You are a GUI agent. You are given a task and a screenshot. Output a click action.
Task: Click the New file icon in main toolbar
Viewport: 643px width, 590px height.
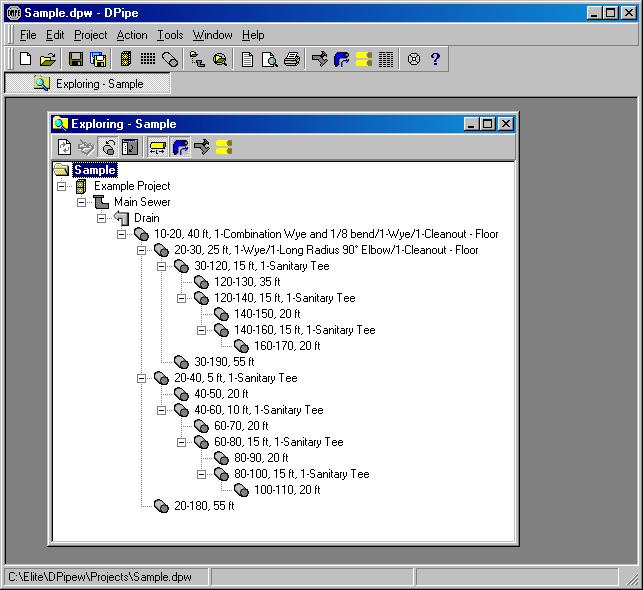point(26,60)
